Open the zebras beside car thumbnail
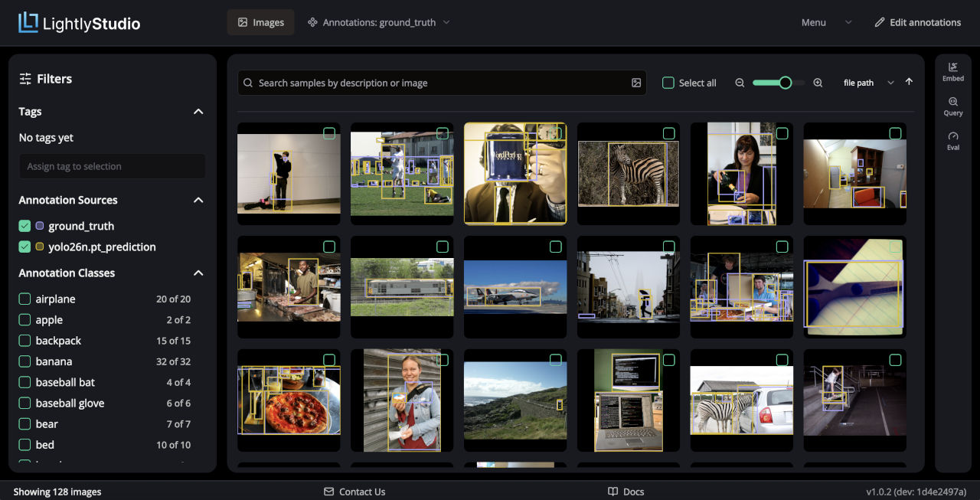 742,400
